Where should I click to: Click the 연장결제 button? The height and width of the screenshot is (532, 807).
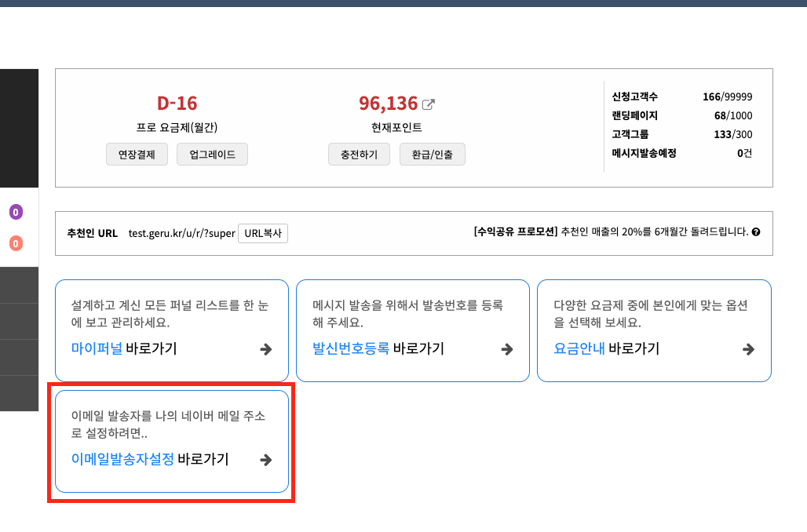137,155
